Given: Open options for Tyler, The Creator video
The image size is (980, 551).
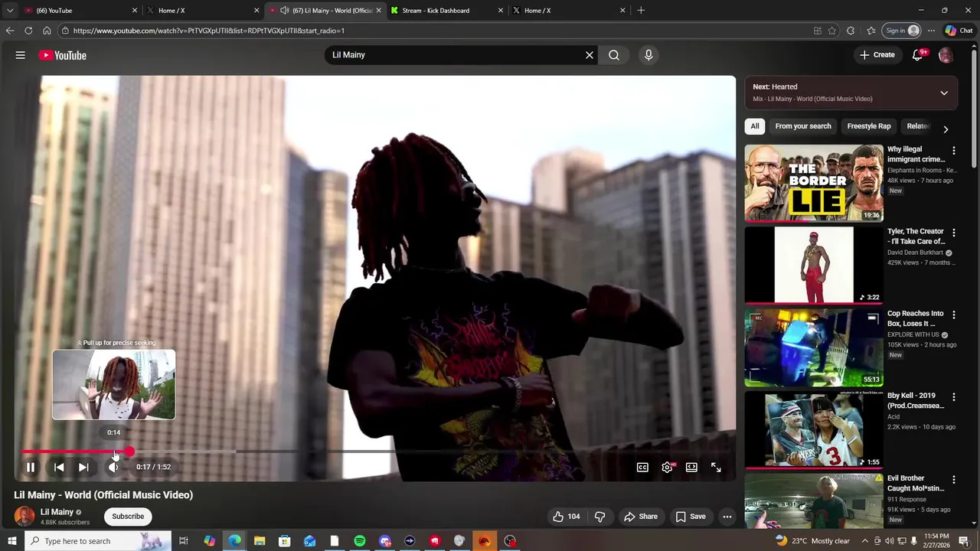Looking at the screenshot, I should (953, 233).
